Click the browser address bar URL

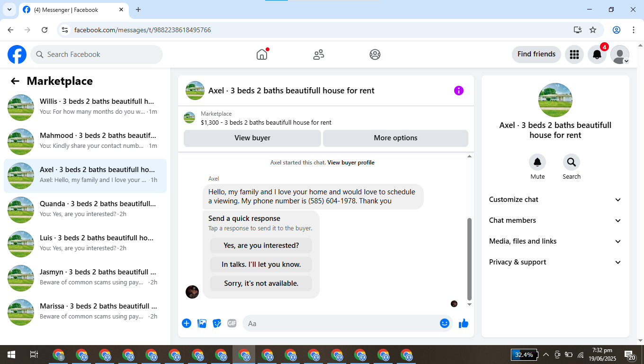pyautogui.click(x=143, y=30)
